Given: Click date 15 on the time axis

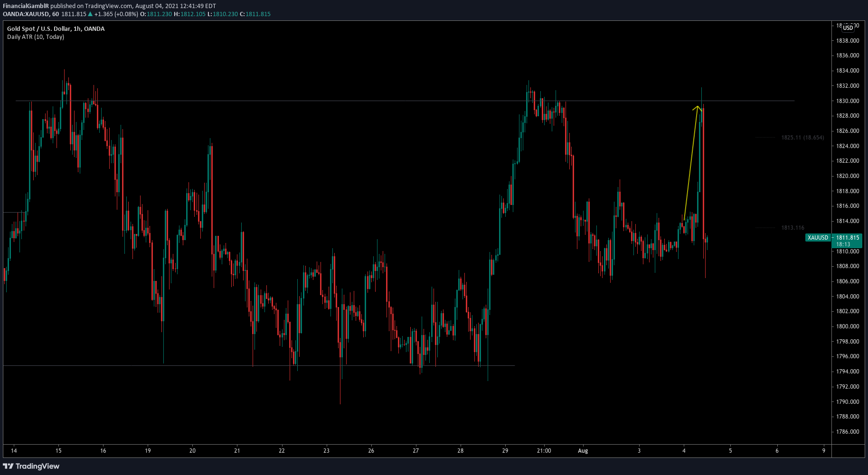Looking at the screenshot, I should 58,451.
